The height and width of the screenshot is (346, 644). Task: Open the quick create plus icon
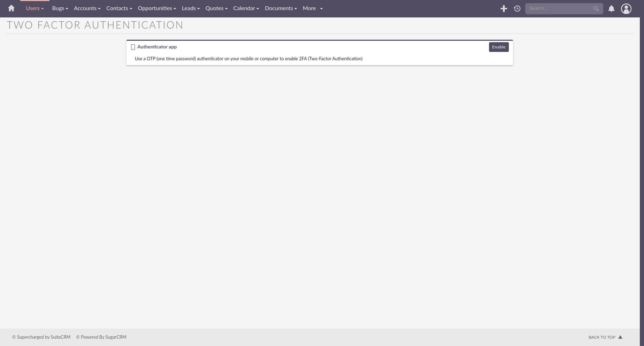[504, 8]
